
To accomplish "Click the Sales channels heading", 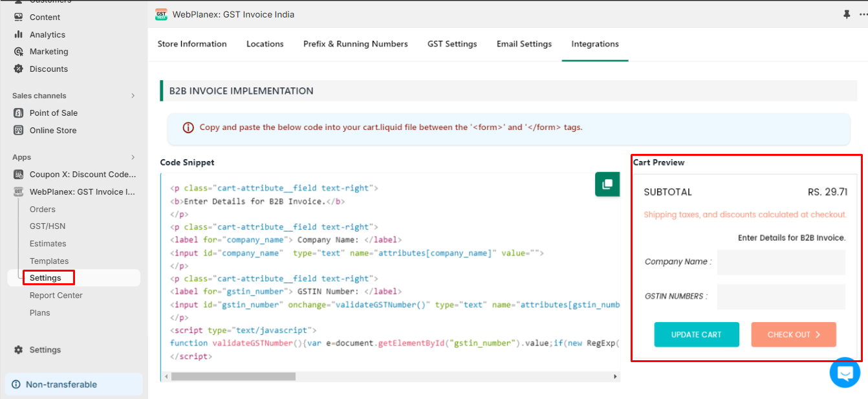I will point(39,96).
